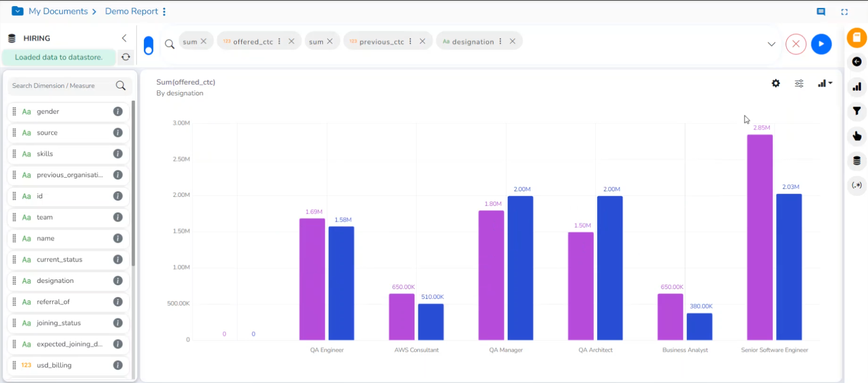Select the designation dimension in list
Image resolution: width=868 pixels, height=383 pixels.
point(69,281)
